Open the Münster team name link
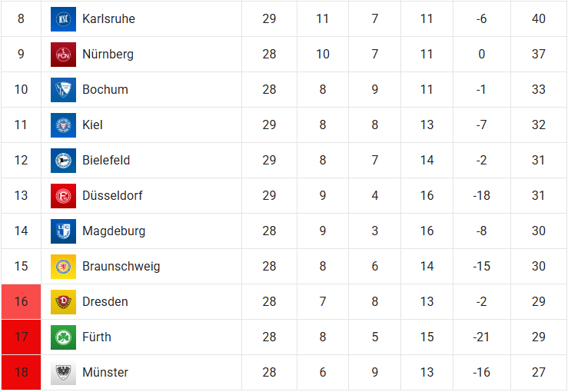568x392 pixels. pyautogui.click(x=105, y=373)
